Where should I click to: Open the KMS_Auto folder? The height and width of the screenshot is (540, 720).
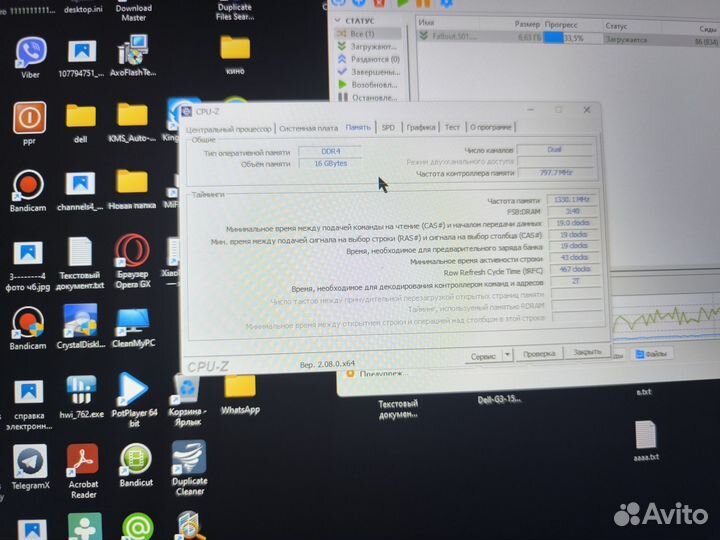132,122
